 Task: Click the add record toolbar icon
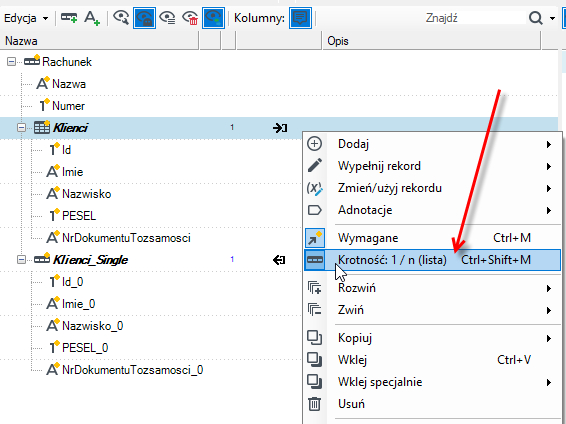click(69, 18)
